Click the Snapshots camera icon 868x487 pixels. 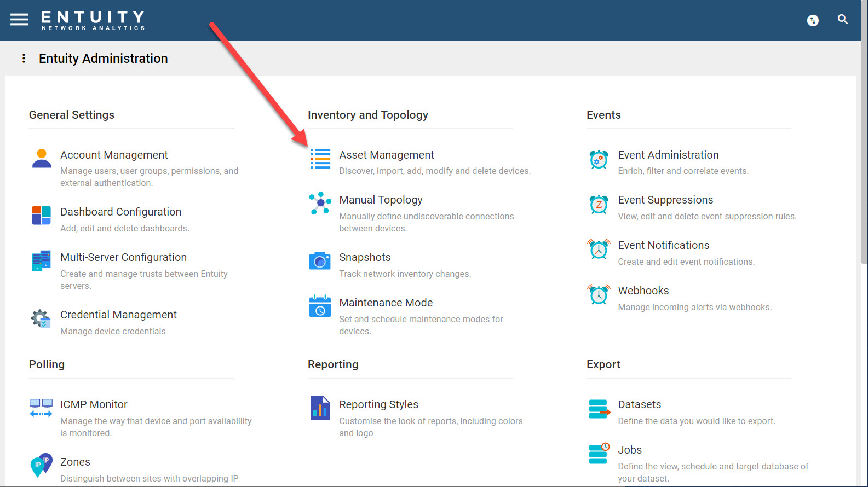pyautogui.click(x=320, y=260)
